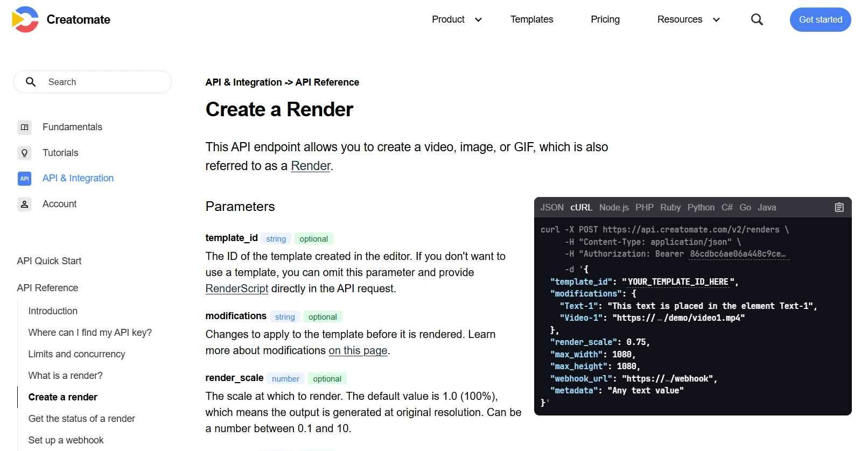The height and width of the screenshot is (451, 868).
Task: Open Where can I find my API key?
Action: point(90,333)
